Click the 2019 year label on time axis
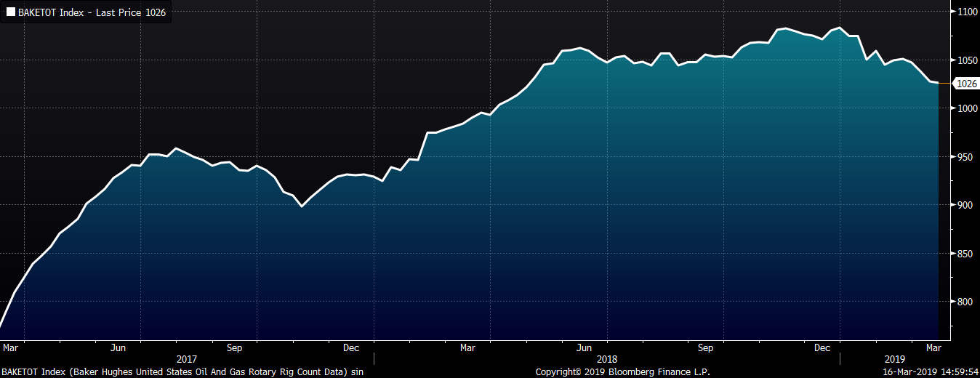Image resolution: width=980 pixels, height=378 pixels. (896, 359)
